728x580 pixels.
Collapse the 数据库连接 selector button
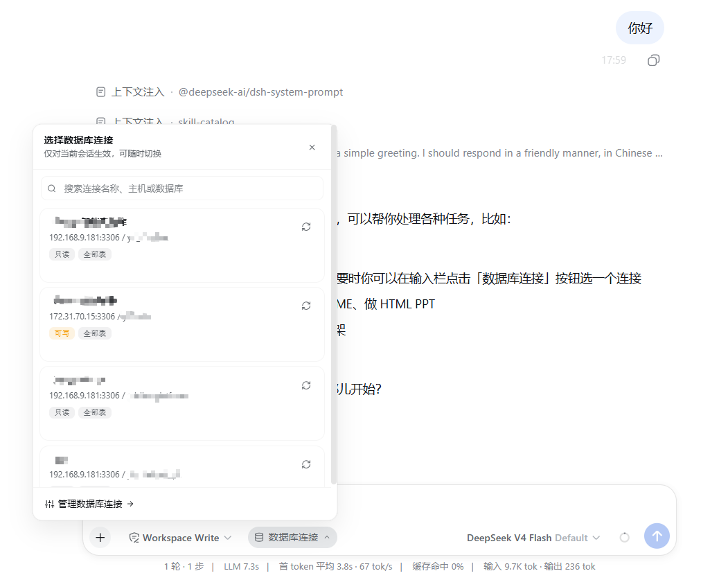tap(292, 537)
